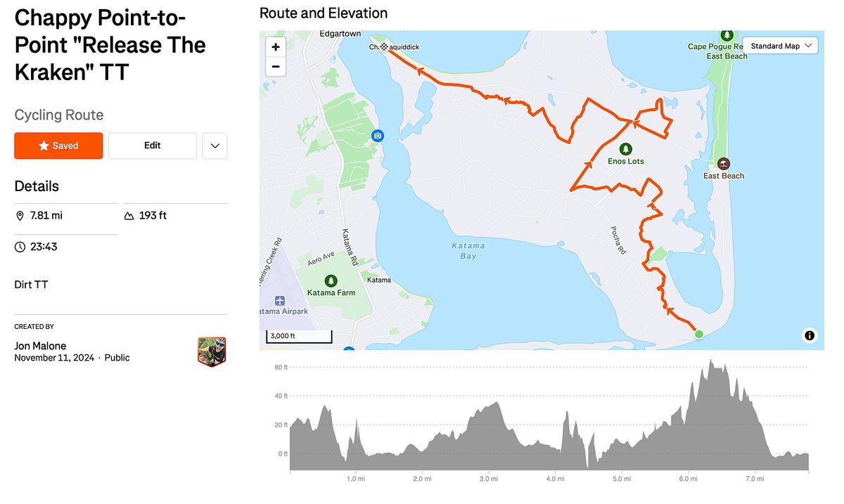This screenshot has width=844, height=504.
Task: Click the blue camera photo marker
Action: (x=378, y=135)
